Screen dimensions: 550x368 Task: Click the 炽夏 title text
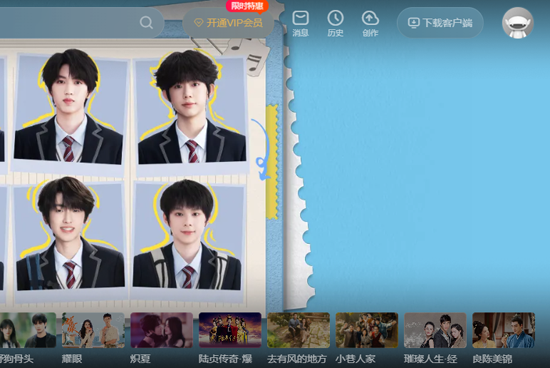140,359
